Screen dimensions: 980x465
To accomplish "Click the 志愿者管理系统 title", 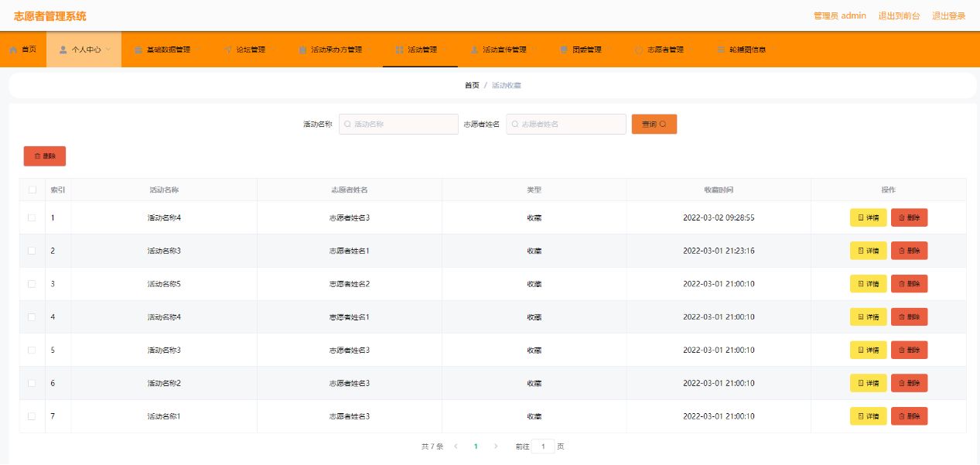I will (50, 15).
